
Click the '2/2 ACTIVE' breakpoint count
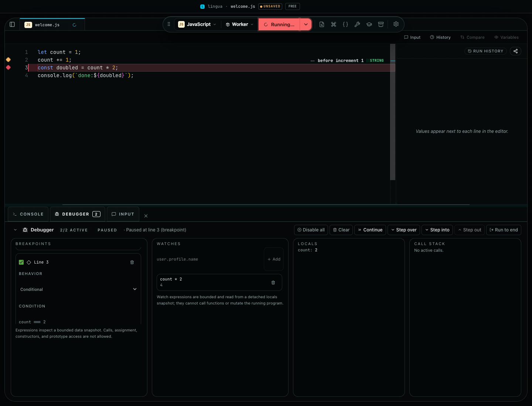pyautogui.click(x=74, y=230)
